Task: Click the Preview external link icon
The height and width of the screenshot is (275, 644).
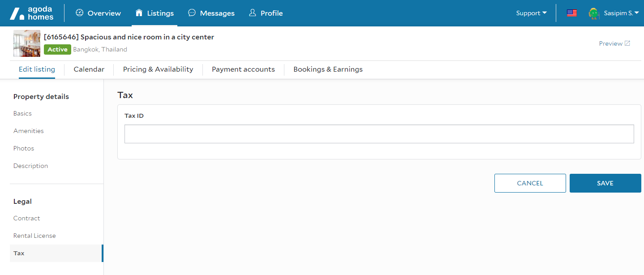Action: [627, 43]
